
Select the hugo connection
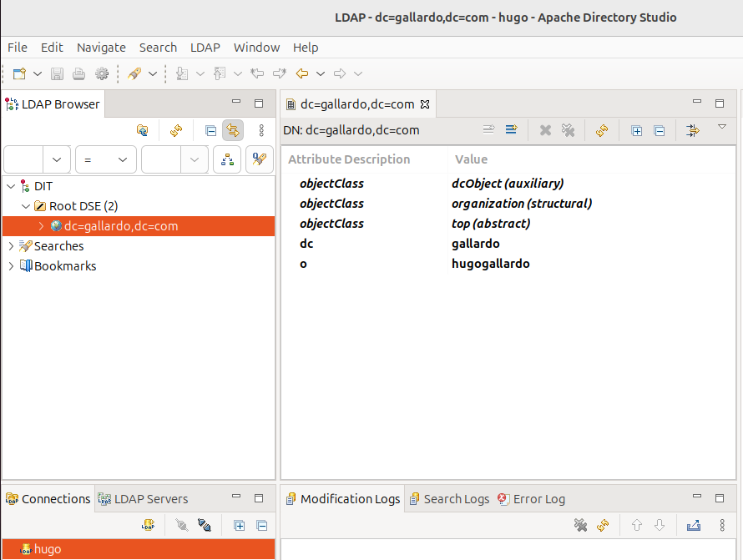tap(47, 549)
